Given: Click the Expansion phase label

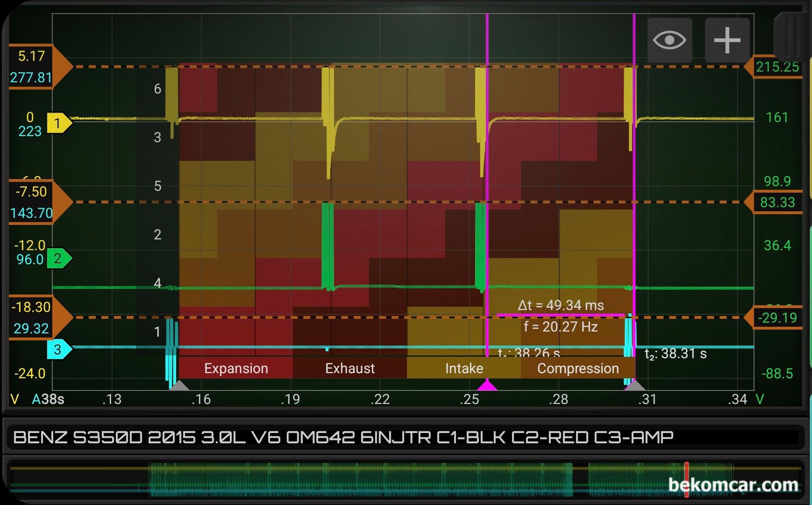Looking at the screenshot, I should (236, 368).
